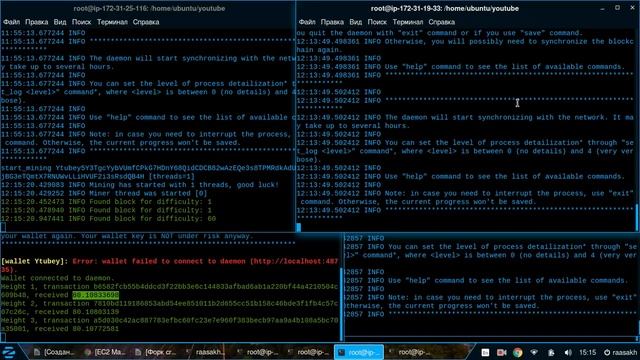Screen dimensions: 640x360
Task: Open the 15:15 clock in the panel
Action: (x=588, y=352)
